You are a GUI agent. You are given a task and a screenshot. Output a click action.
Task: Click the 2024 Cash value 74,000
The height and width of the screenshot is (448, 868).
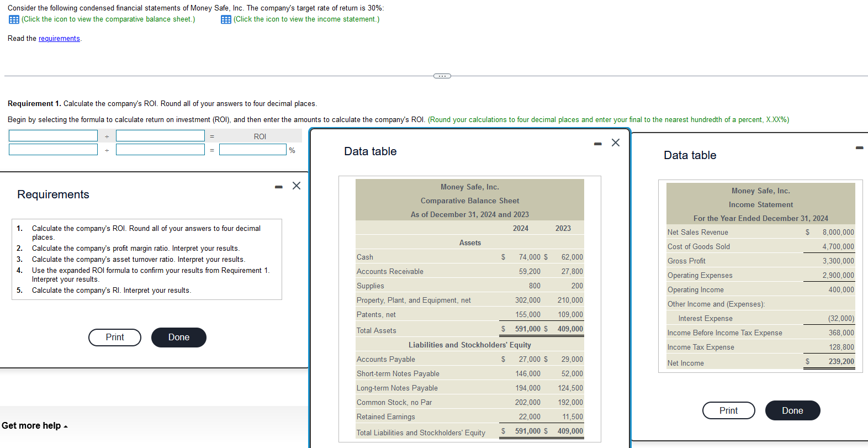coord(530,257)
